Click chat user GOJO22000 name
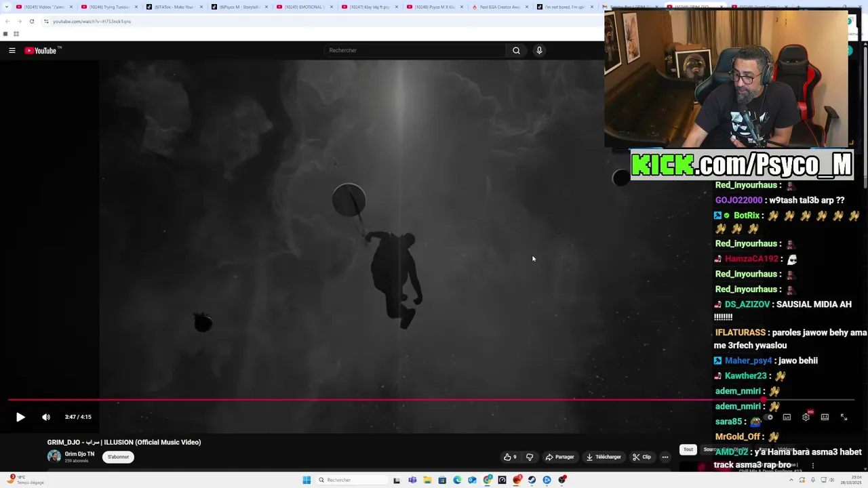Image resolution: width=868 pixels, height=488 pixels. click(x=738, y=200)
